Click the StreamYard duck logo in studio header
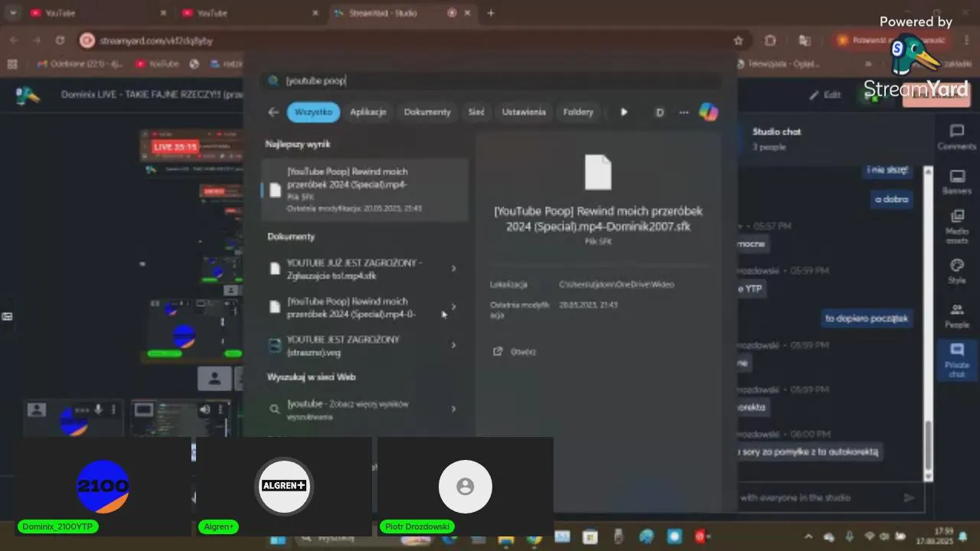 27,95
